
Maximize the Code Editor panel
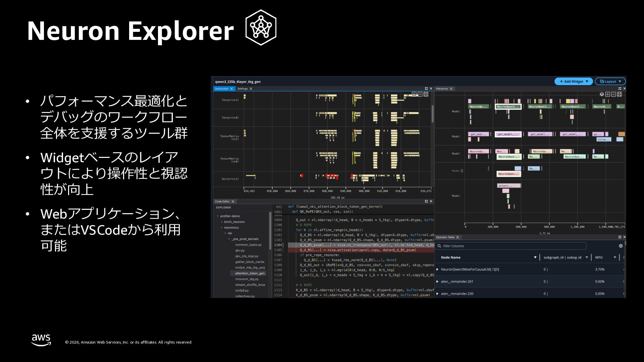pos(426,201)
